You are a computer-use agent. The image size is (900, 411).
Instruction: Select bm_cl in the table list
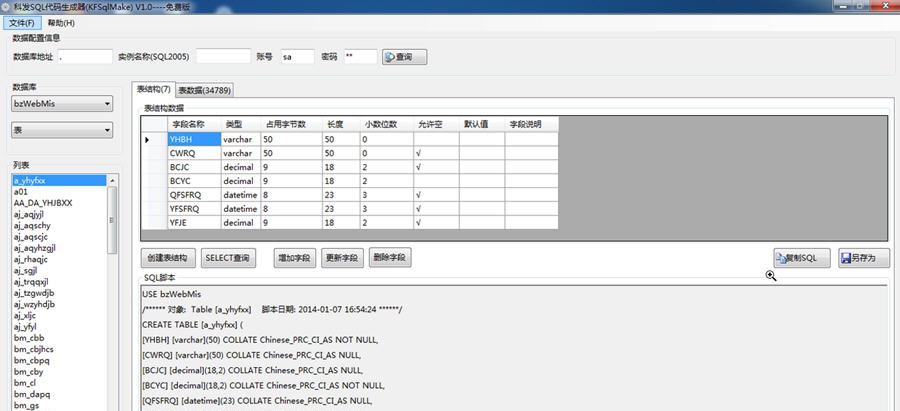pyautogui.click(x=59, y=383)
